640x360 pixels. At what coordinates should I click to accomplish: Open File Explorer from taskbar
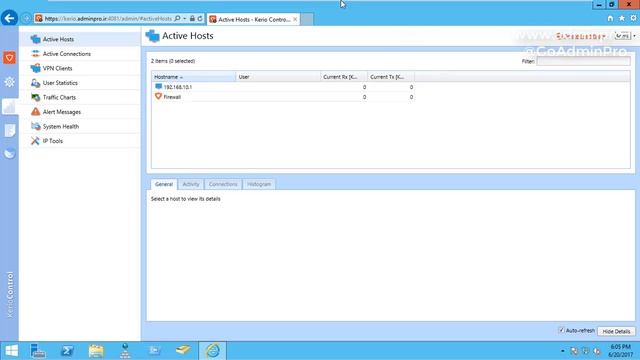click(96, 351)
